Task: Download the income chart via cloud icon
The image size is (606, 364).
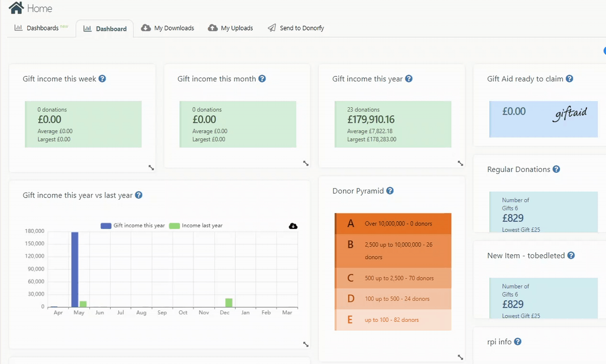Action: [x=293, y=225]
